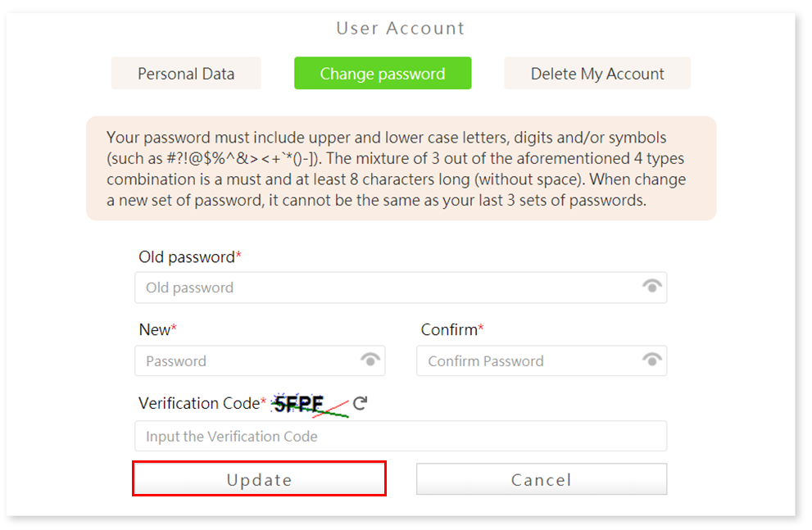The image size is (812, 530).
Task: Click the Input the Verification Code box
Action: point(400,437)
